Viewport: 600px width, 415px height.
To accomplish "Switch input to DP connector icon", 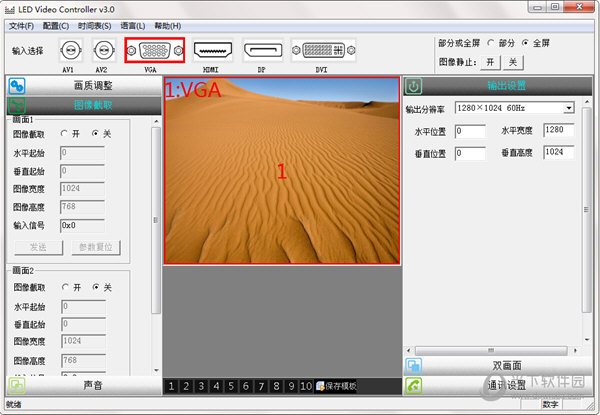I will [262, 50].
